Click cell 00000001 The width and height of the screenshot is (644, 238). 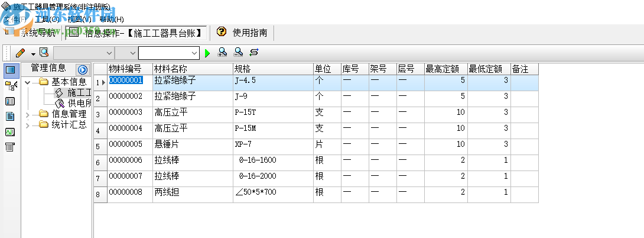click(x=130, y=83)
